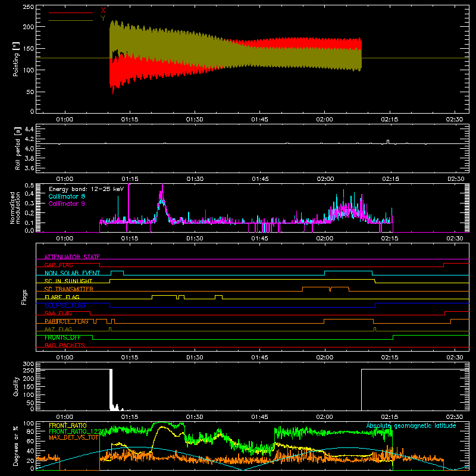
Task: Click the 02:00 time tick under Flags plot
Action: [x=324, y=358]
